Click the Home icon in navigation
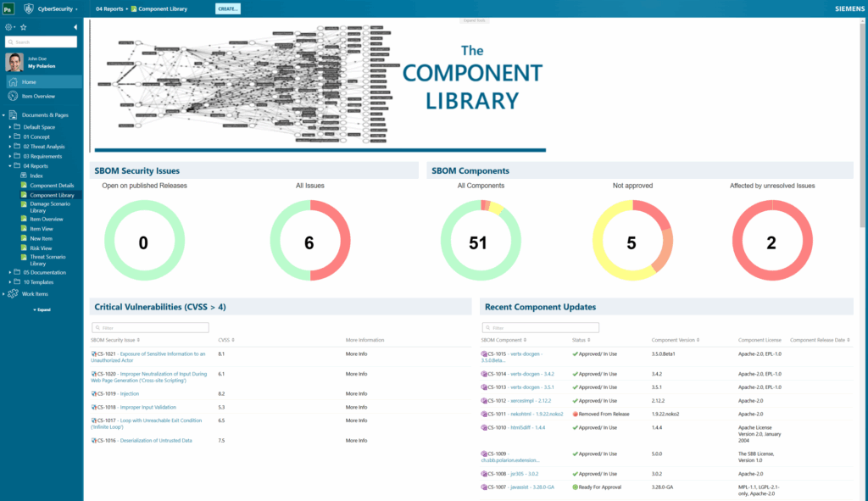Screen dimensions: 868x501 tap(13, 82)
